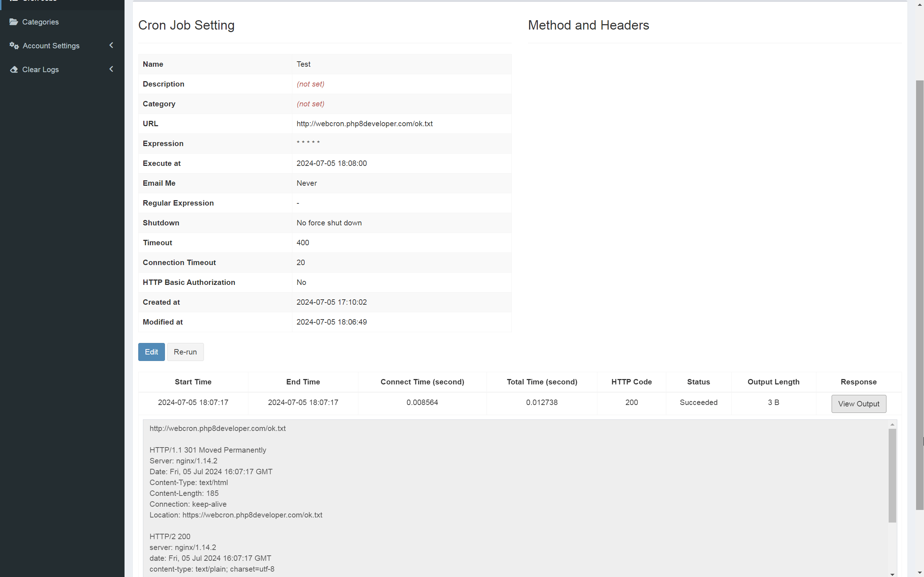Click the Start Time column header

click(193, 382)
